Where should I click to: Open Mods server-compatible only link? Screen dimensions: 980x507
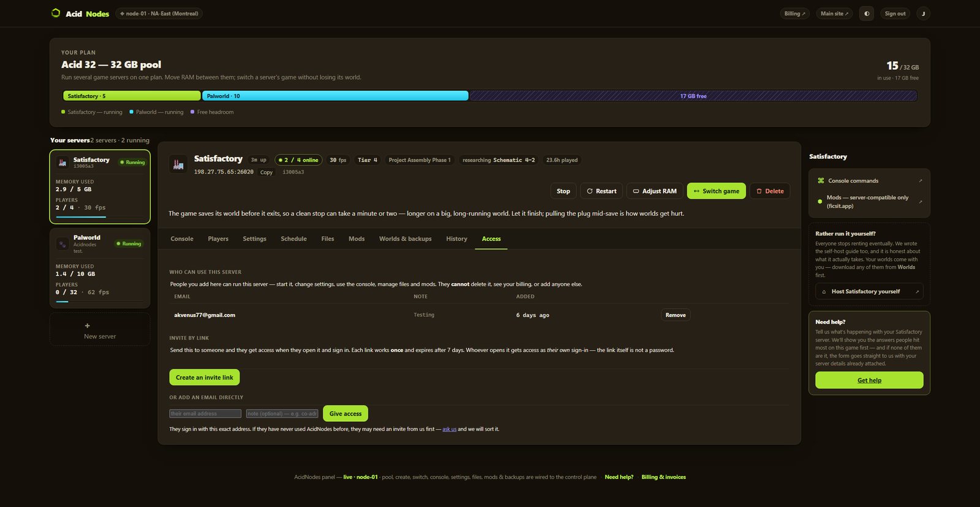(869, 202)
